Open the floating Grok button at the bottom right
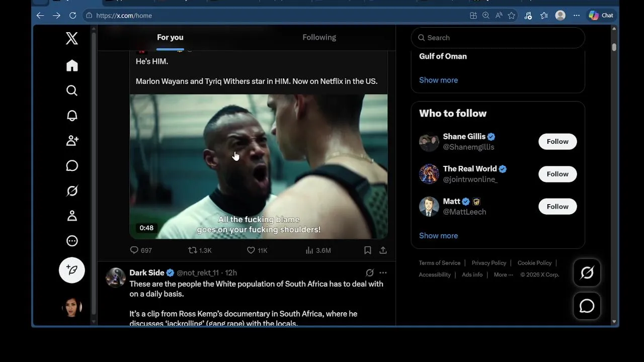The width and height of the screenshot is (644, 362). pos(587,273)
